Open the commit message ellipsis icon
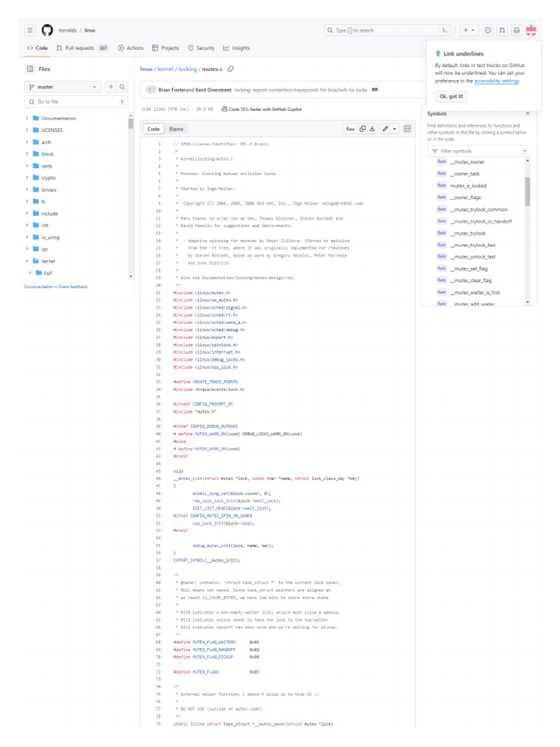 click(x=375, y=90)
